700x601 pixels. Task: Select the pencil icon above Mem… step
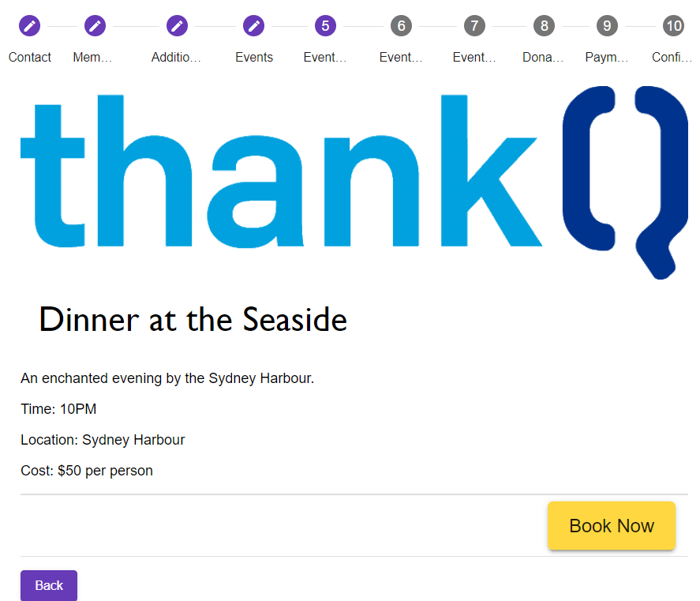(95, 26)
